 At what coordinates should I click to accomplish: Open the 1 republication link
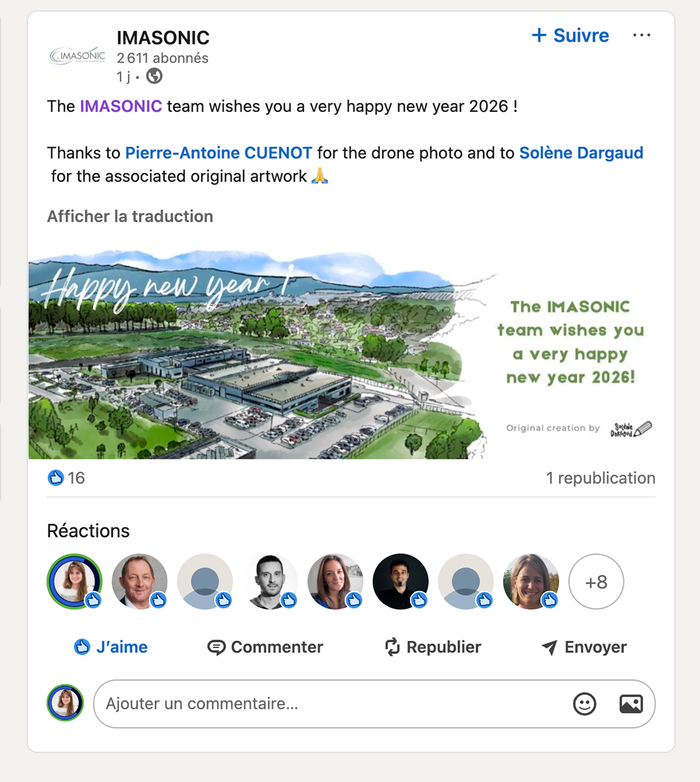pos(600,478)
